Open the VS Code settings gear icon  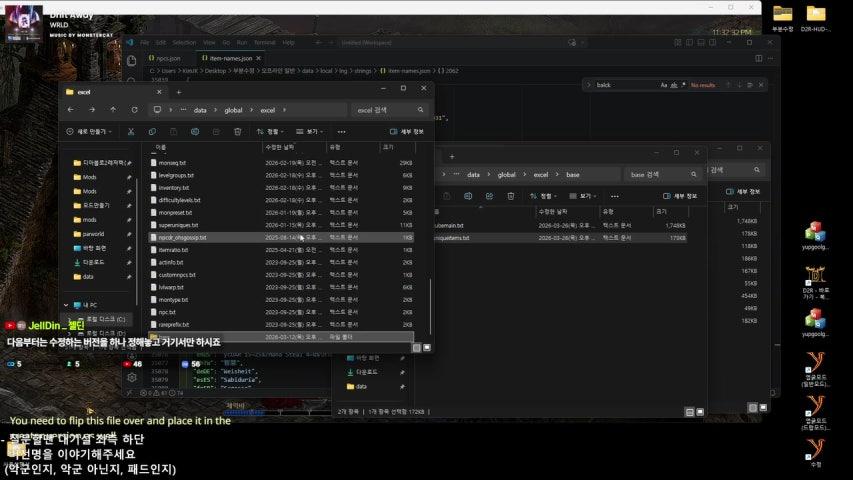(132, 377)
